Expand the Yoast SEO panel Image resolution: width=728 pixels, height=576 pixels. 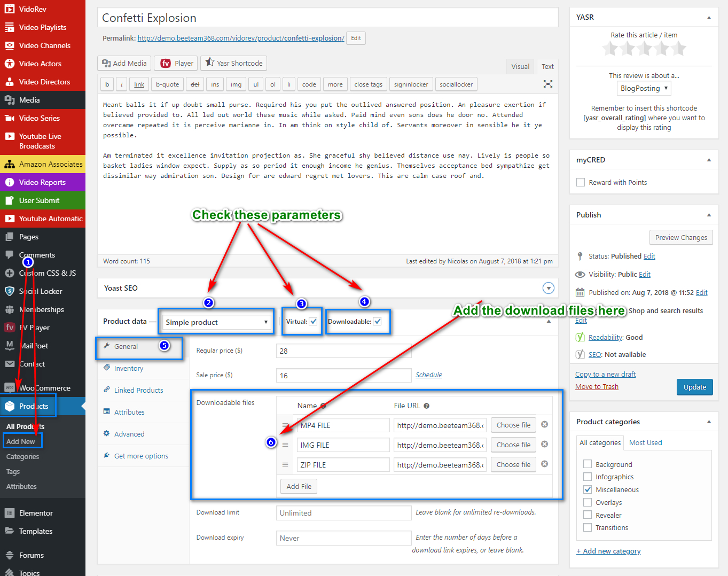pyautogui.click(x=548, y=288)
